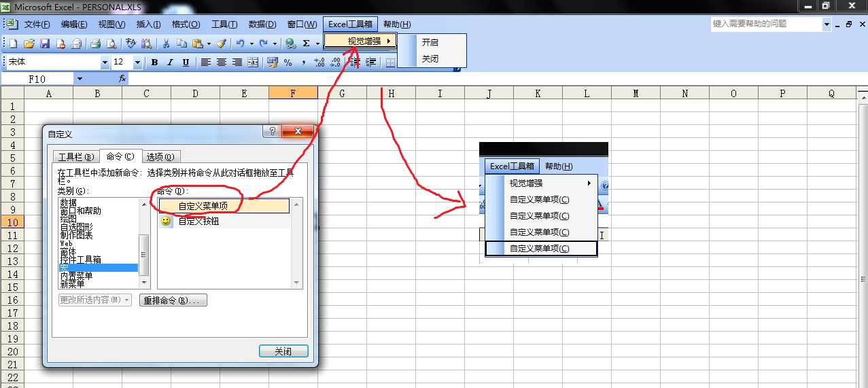Click the 关闭 button in the 自定义 dialog
The height and width of the screenshot is (388, 868).
283,351
